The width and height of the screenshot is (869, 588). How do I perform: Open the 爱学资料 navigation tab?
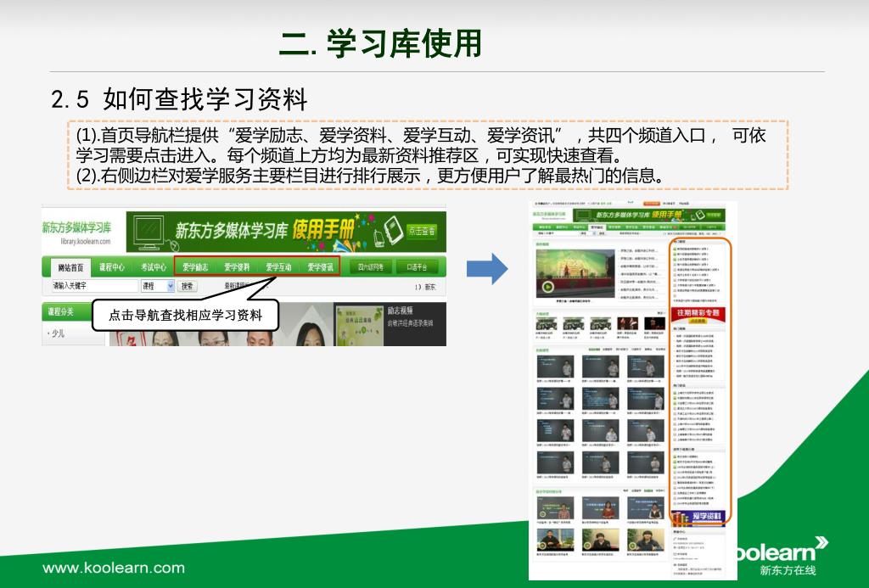[238, 267]
